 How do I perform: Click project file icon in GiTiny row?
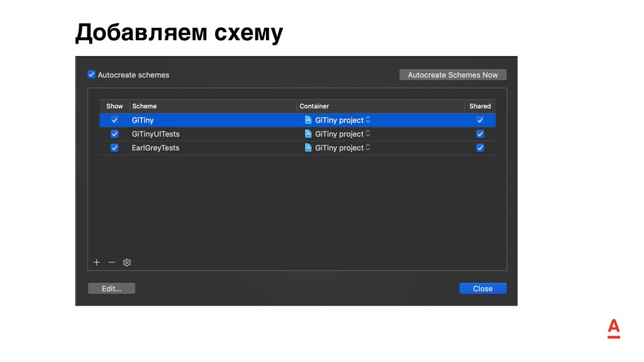pos(308,120)
